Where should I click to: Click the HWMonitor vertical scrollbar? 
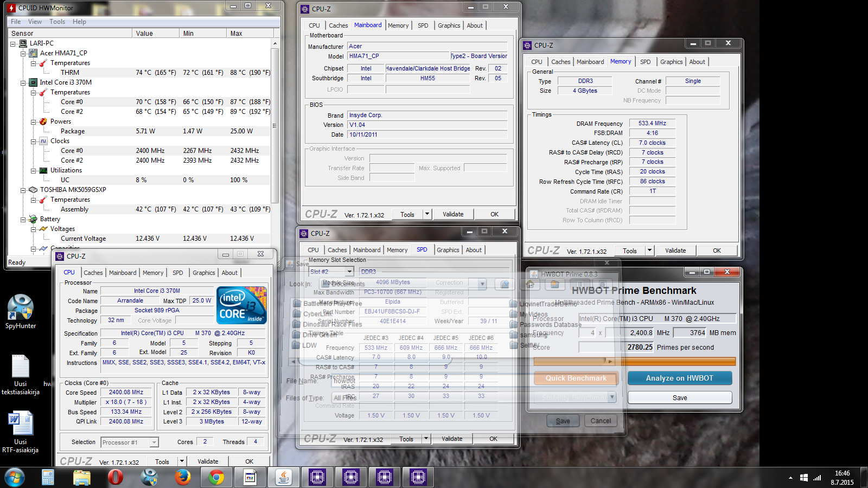275,126
